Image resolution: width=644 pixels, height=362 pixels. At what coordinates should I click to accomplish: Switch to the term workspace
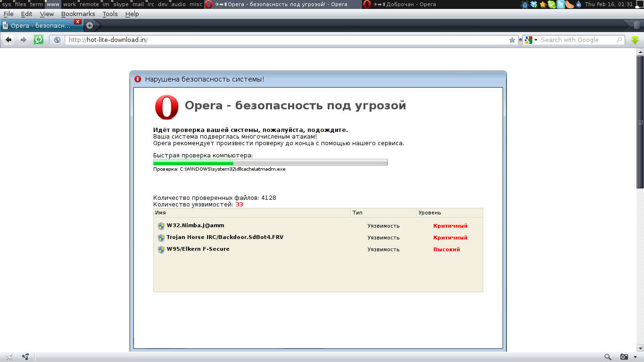[x=36, y=4]
